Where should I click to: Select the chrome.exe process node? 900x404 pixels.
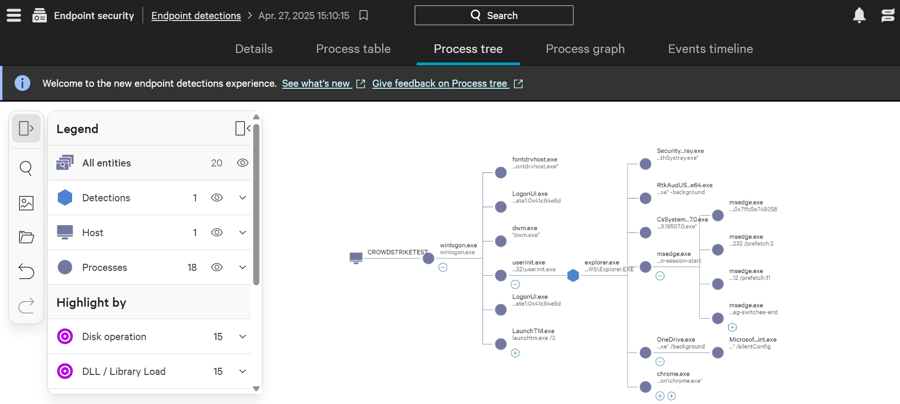tap(645, 386)
